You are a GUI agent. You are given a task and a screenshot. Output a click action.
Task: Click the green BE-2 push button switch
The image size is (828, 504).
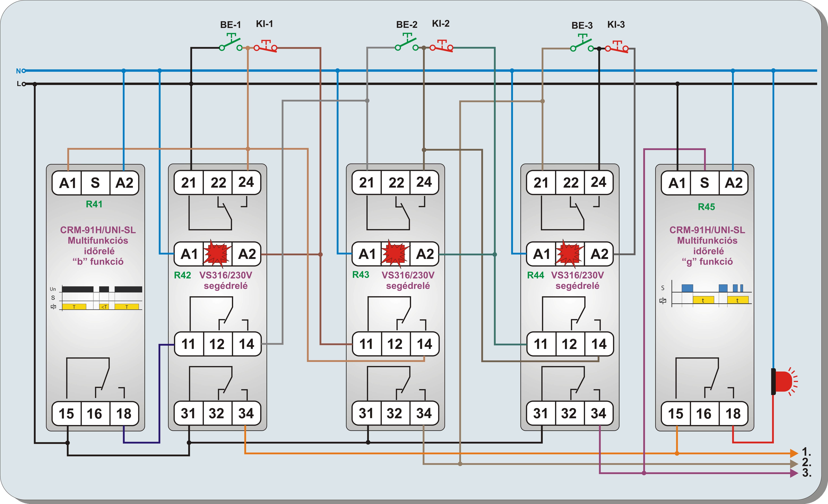click(407, 42)
